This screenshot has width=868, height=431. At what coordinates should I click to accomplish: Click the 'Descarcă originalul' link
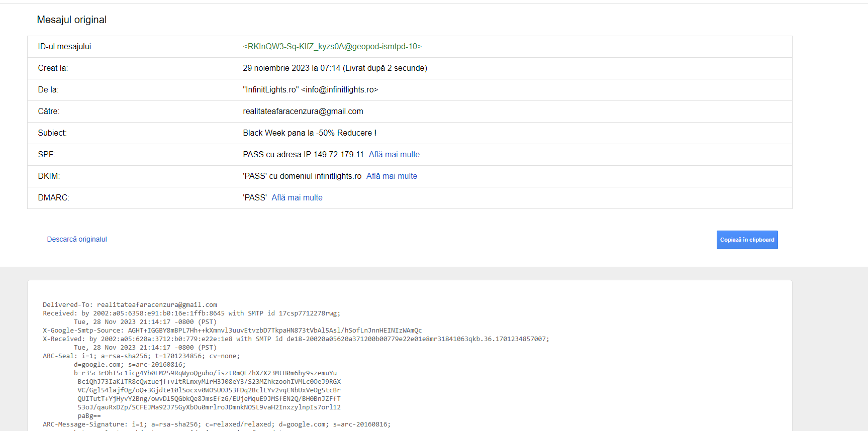[x=77, y=240]
